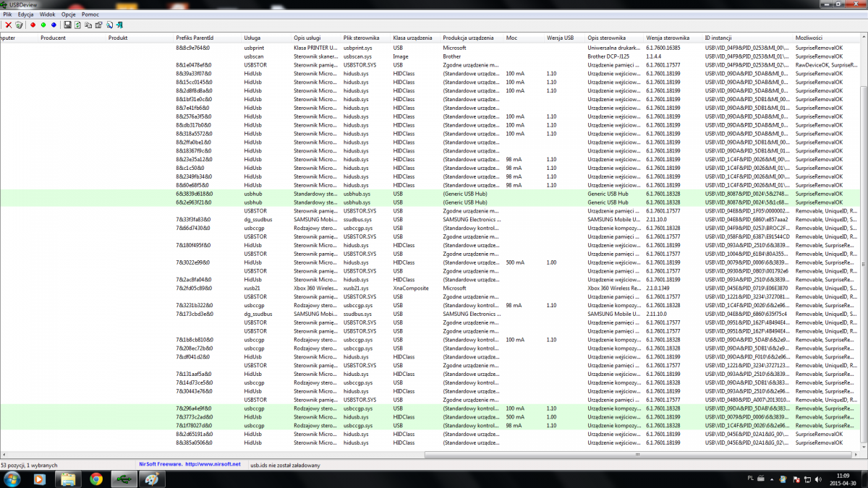Viewport: 868px width, 488px height.
Task: Click the properties toolbar icon
Action: click(x=98, y=25)
